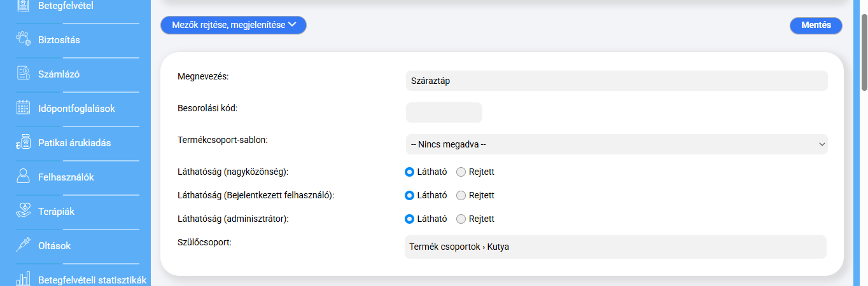868x286 pixels.
Task: Open Felhasználók via the person icon
Action: point(24,177)
